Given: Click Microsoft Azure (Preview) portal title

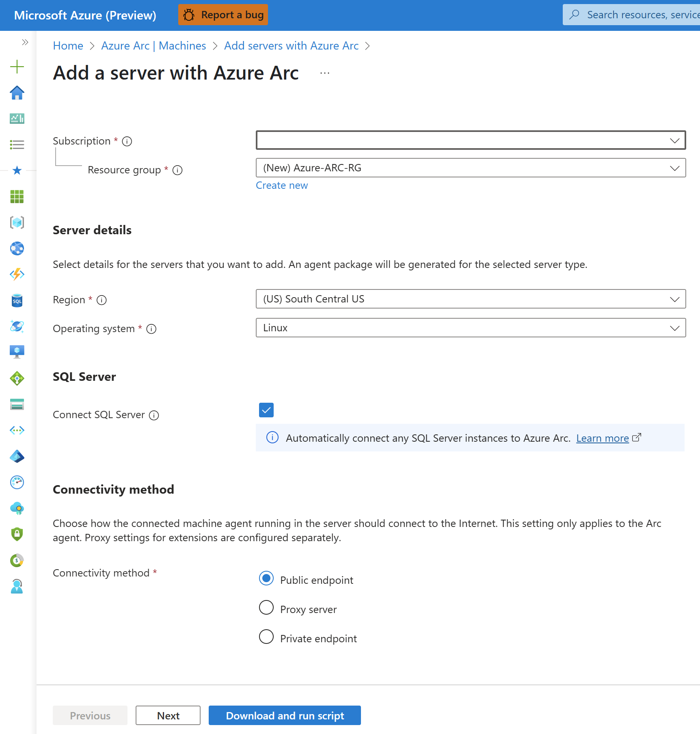Looking at the screenshot, I should (x=85, y=15).
